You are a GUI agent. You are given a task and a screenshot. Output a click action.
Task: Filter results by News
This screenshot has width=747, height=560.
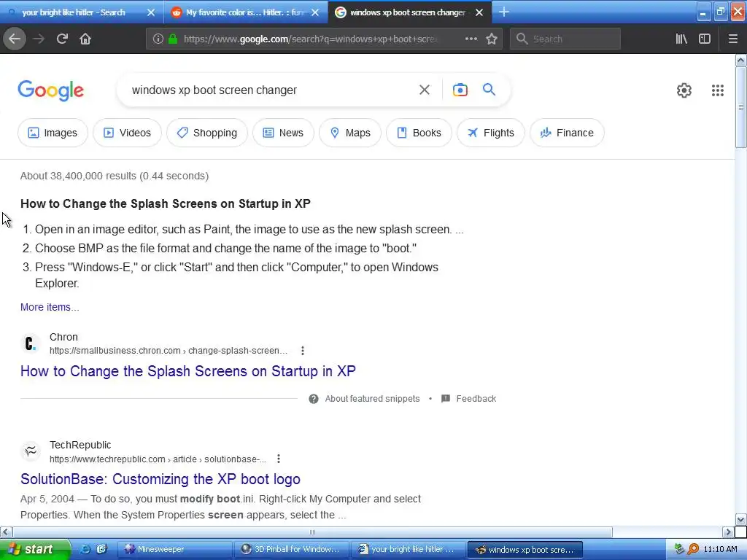point(284,133)
